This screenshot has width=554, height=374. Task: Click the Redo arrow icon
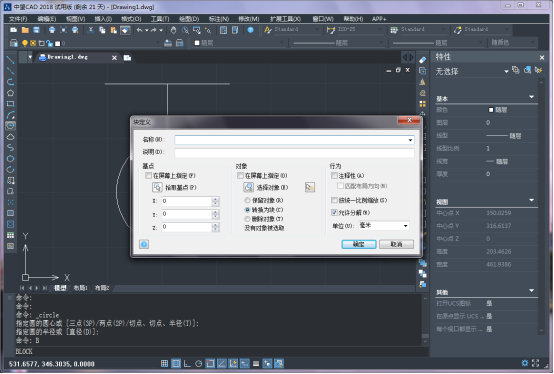tap(154, 30)
